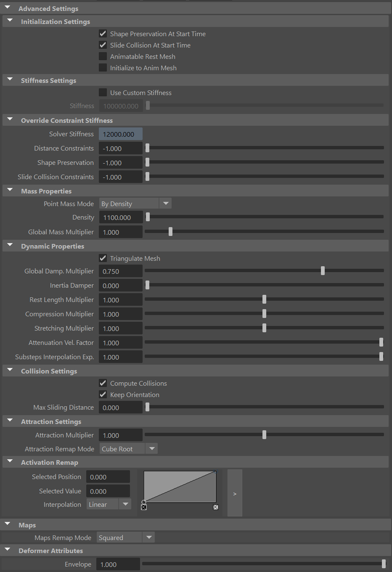Collapse the Dynamic Properties section
Image resolution: width=392 pixels, height=572 pixels.
click(9, 245)
